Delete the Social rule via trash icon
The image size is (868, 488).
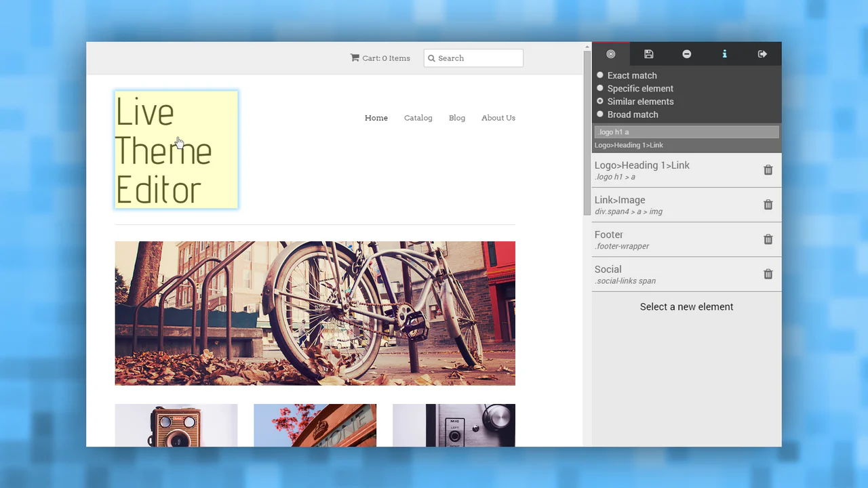click(768, 274)
